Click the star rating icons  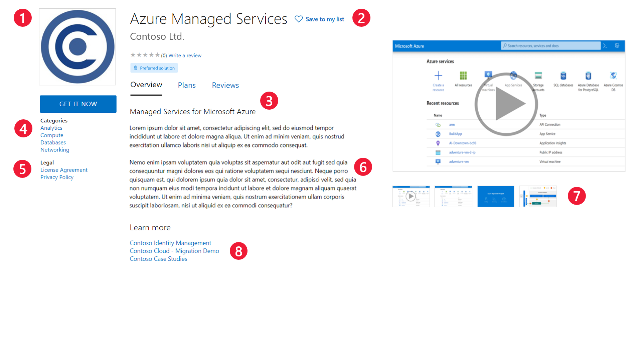point(145,55)
